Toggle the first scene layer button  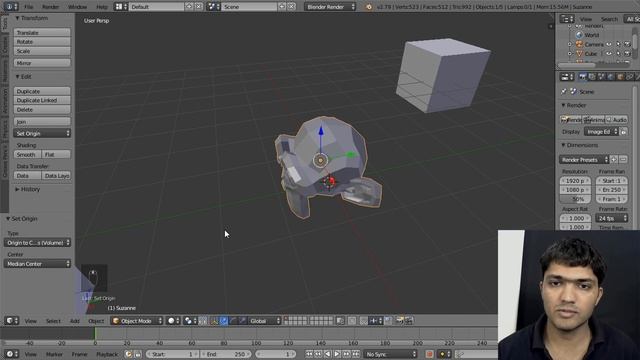286,318
